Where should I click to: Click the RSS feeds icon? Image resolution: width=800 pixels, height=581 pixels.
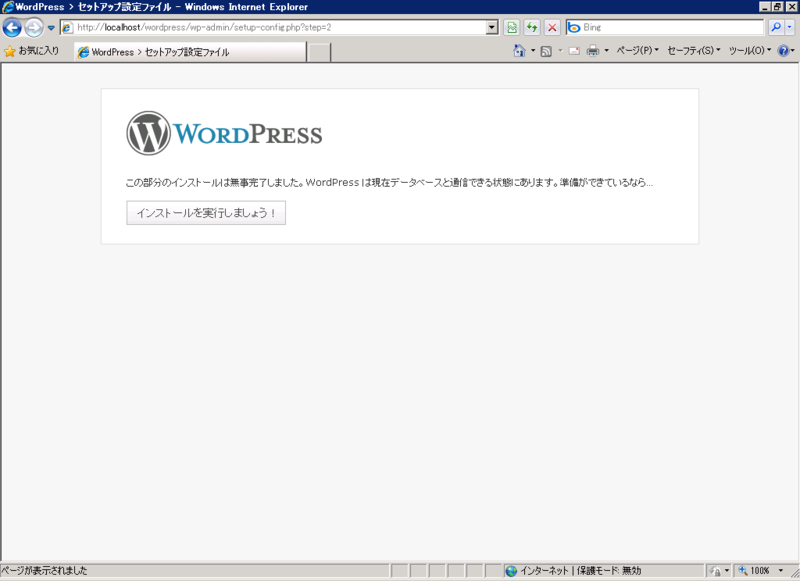[x=546, y=51]
